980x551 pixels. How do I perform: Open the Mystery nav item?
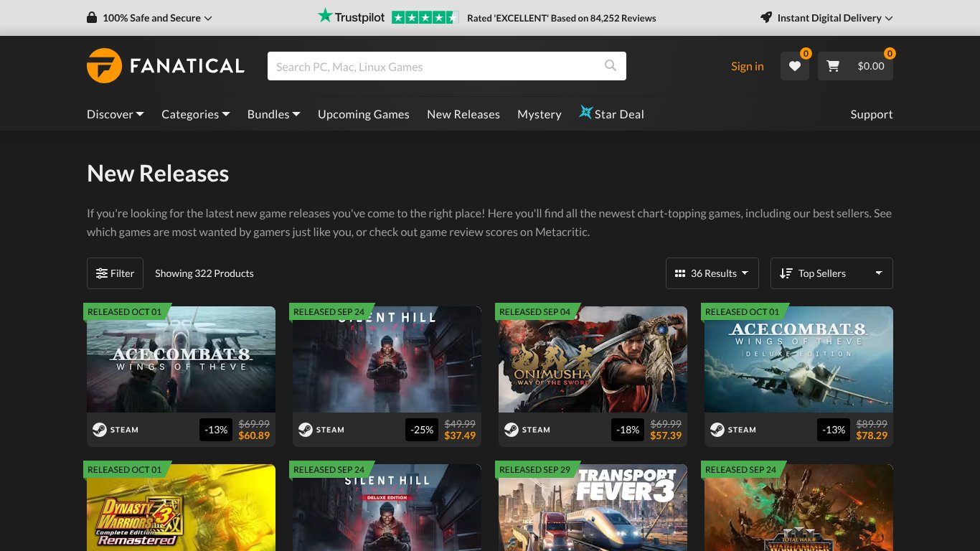click(x=540, y=114)
